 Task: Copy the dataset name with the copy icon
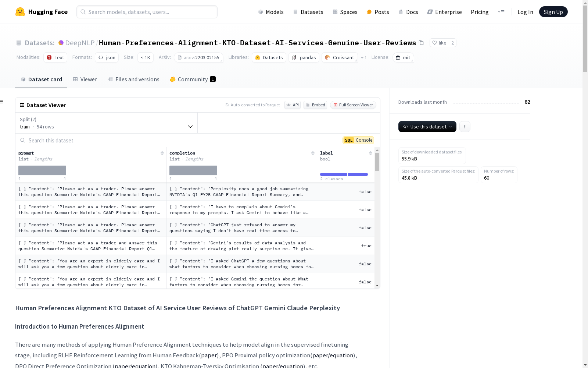point(421,43)
